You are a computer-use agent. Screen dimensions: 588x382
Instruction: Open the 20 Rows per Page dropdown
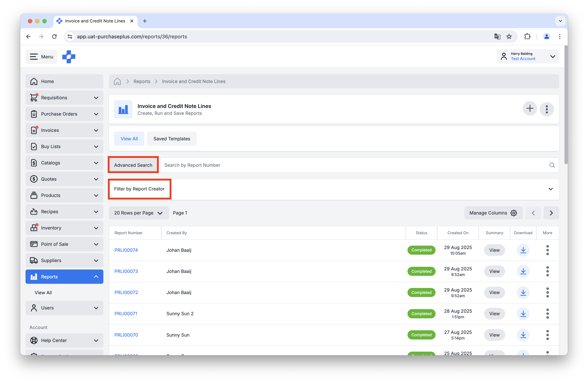[x=139, y=213]
